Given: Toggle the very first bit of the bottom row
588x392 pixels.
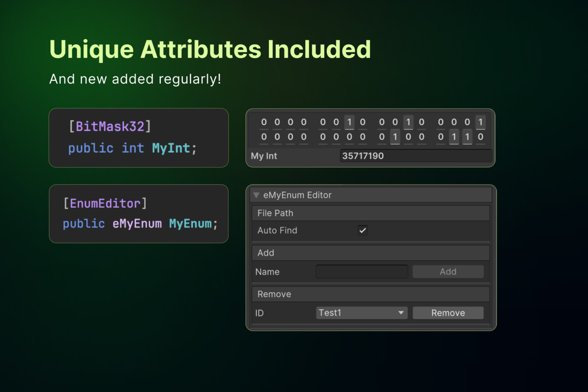Looking at the screenshot, I should (x=264, y=137).
